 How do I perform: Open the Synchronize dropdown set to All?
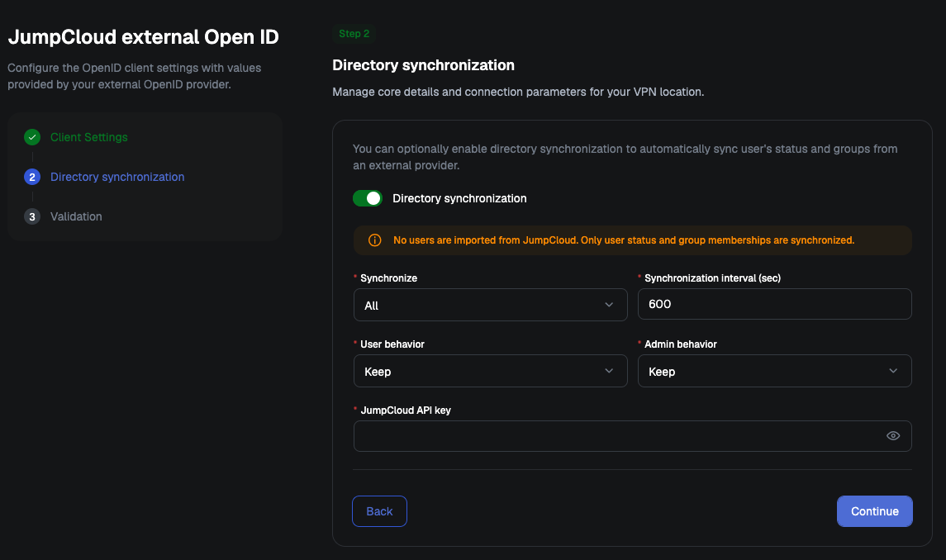490,305
